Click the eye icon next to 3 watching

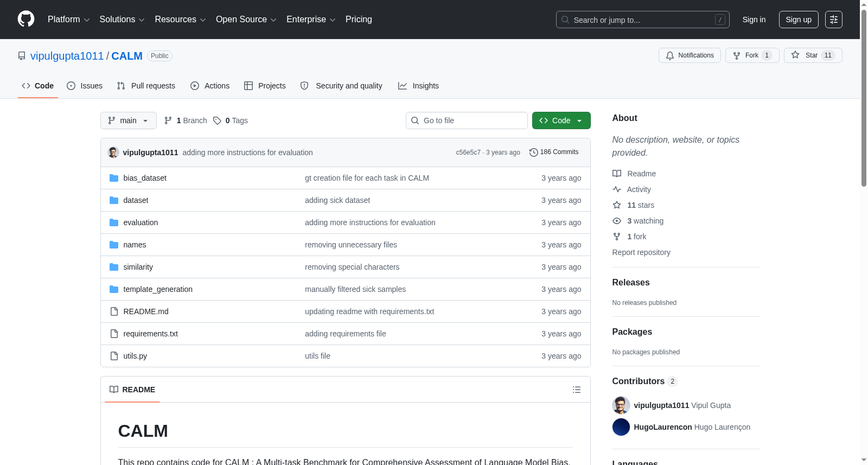click(617, 221)
